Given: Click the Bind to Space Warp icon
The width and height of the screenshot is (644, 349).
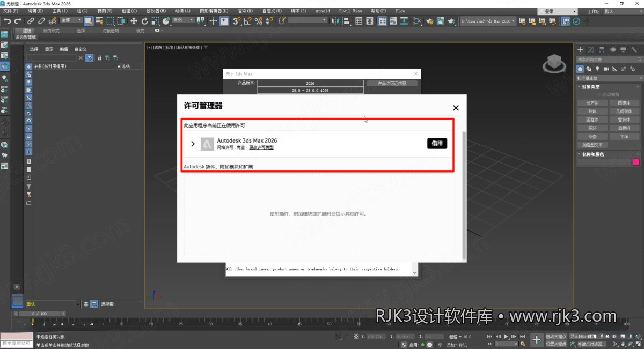Looking at the screenshot, I should coord(52,21).
